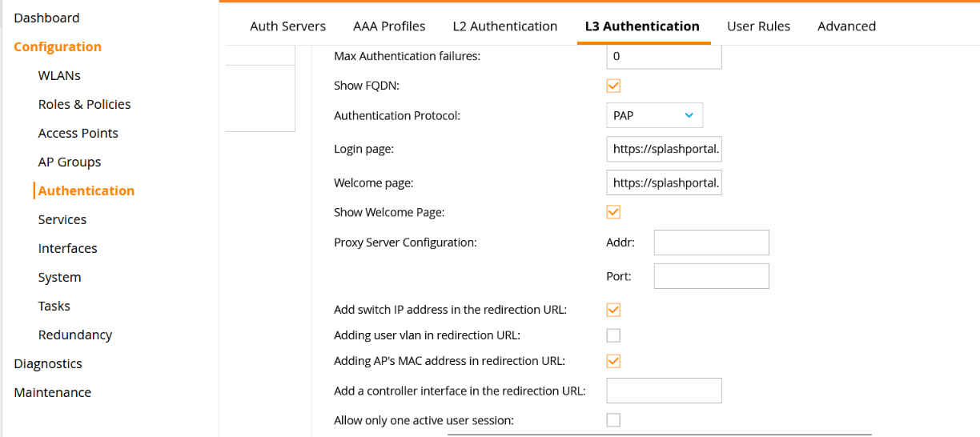Click the Login page URL field
980x437 pixels.
click(x=664, y=149)
